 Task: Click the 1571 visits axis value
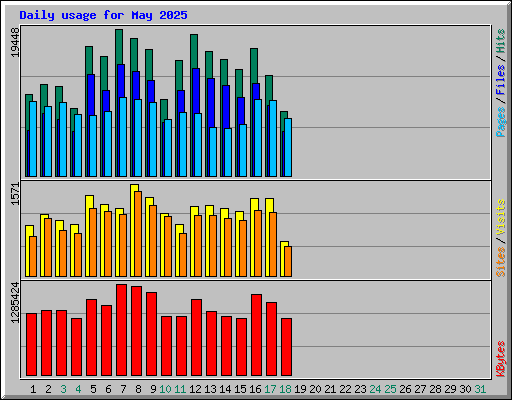tap(15, 194)
